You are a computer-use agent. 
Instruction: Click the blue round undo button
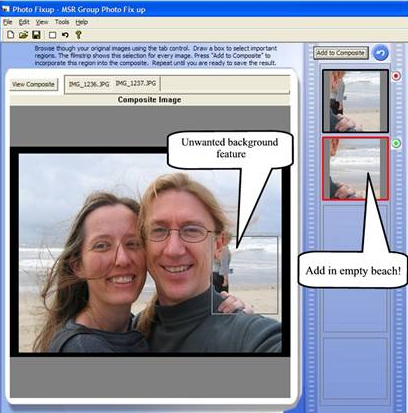click(381, 53)
